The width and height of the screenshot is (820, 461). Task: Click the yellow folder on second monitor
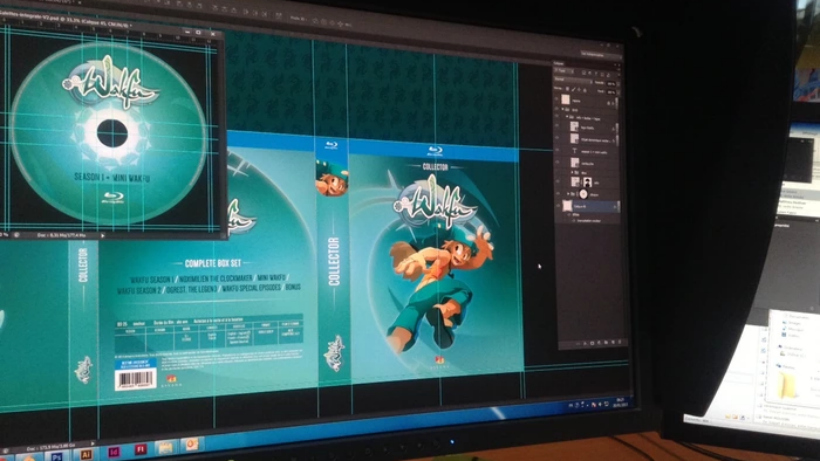[787, 386]
